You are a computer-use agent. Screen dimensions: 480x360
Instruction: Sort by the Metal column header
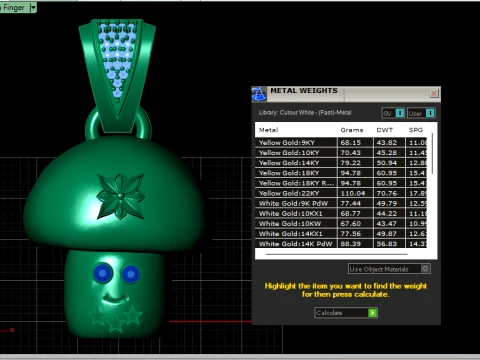268,130
